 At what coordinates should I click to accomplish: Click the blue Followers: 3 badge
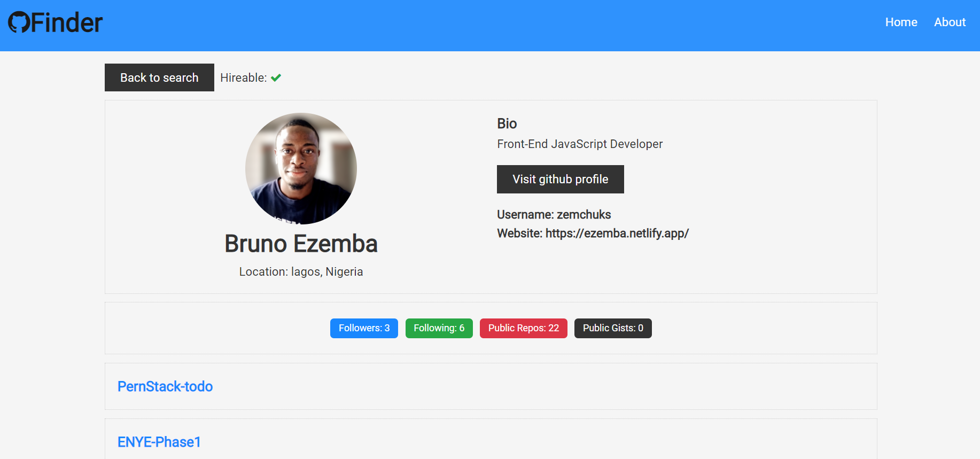[364, 328]
